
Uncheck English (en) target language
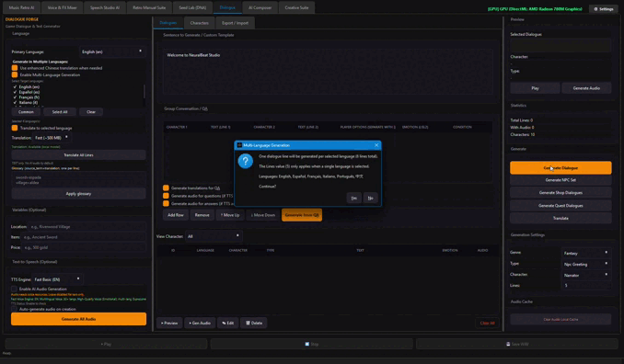(x=15, y=86)
